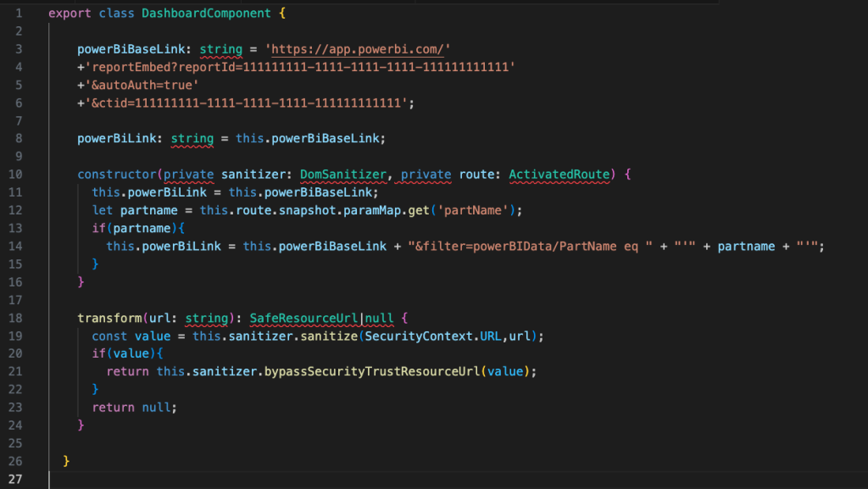Click line number 27 at the bottom
This screenshot has width=868, height=489.
(x=17, y=479)
